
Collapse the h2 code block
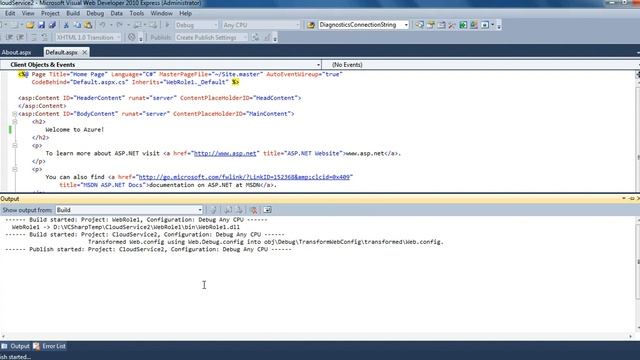click(x=15, y=122)
